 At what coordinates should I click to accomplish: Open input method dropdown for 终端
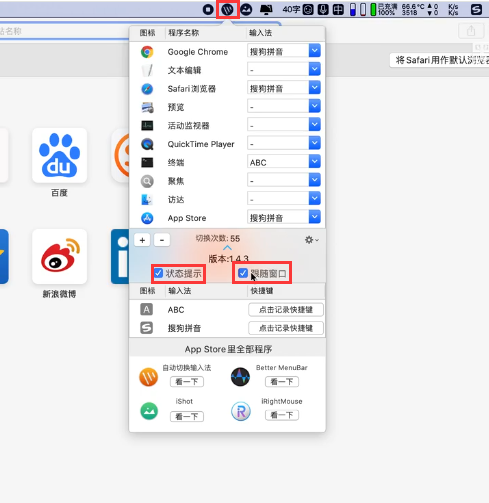point(314,162)
